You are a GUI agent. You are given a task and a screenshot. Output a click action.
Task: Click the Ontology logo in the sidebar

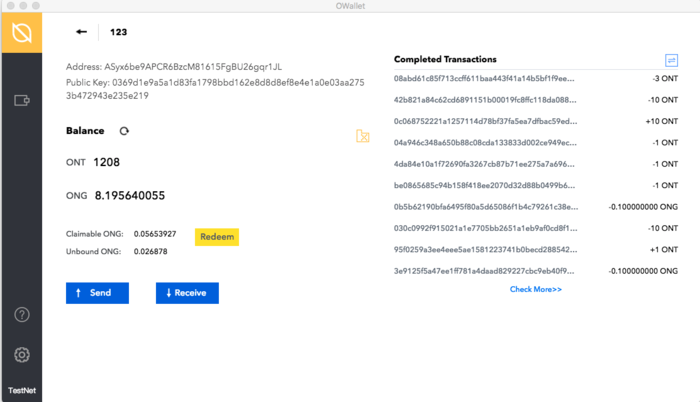pos(22,33)
